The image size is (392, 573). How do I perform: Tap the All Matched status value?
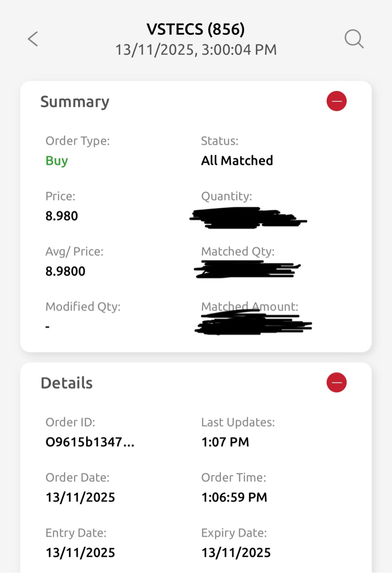(x=237, y=161)
